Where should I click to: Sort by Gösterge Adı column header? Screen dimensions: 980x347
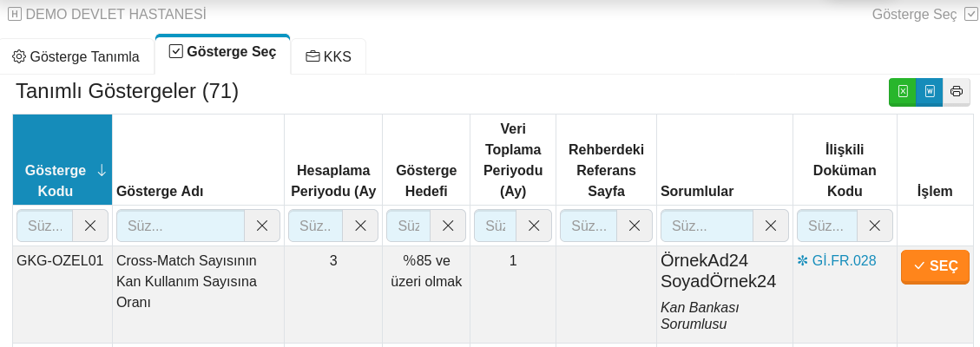coord(198,160)
